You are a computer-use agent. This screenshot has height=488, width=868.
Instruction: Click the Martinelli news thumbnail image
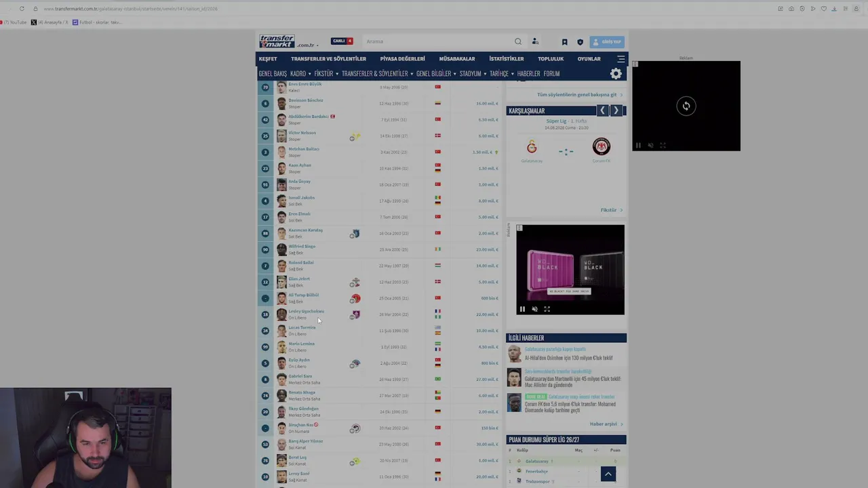pyautogui.click(x=514, y=378)
